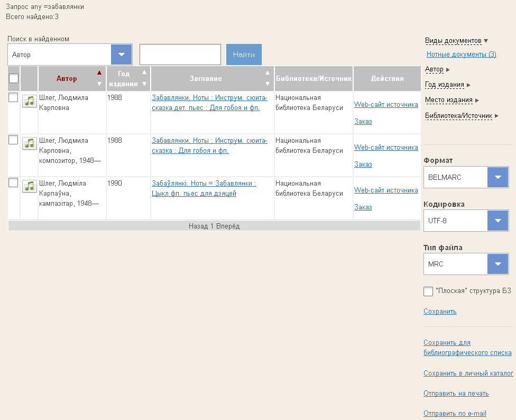Open the Кодировка UTF-8 dropdown

tap(497, 221)
